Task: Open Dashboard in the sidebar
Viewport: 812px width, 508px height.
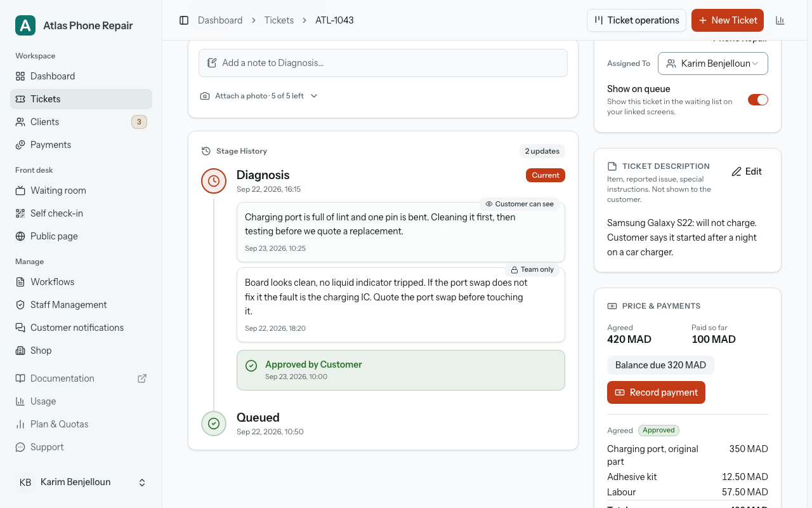Action: tap(81, 76)
